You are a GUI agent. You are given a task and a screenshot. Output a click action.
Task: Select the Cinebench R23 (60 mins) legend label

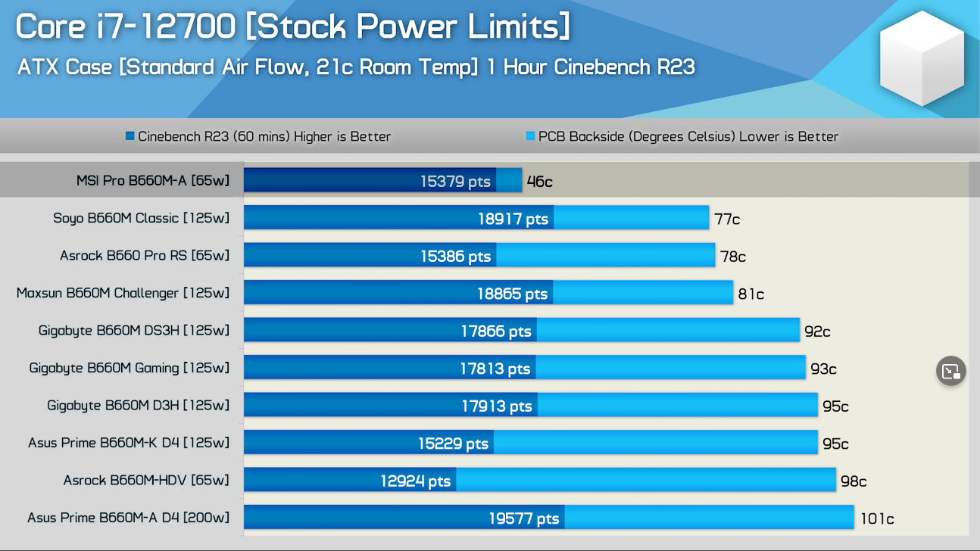264,137
